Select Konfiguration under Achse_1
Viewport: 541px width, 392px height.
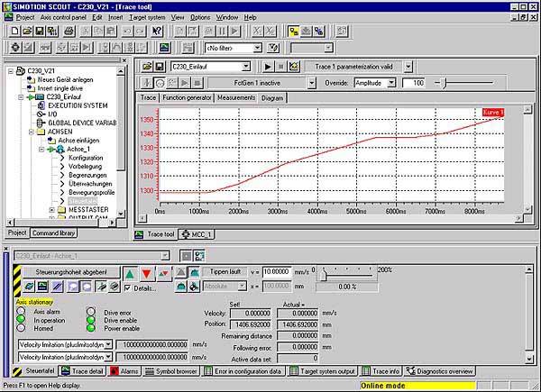click(87, 158)
